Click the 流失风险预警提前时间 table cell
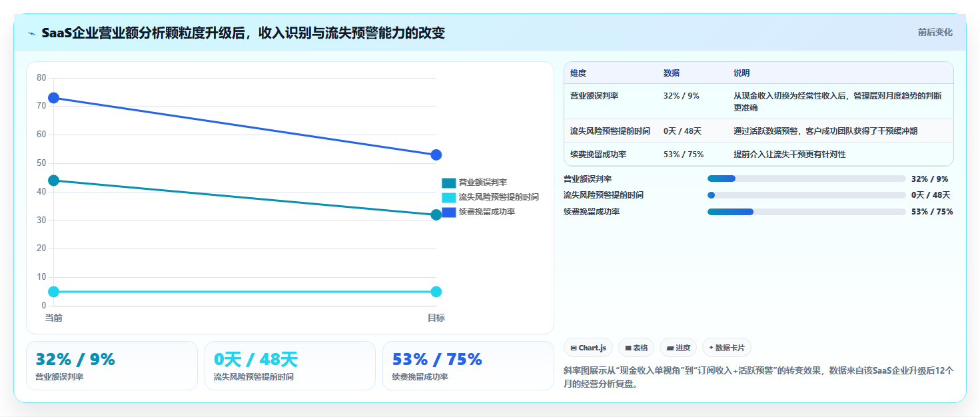Image resolution: width=980 pixels, height=417 pixels. (611, 131)
